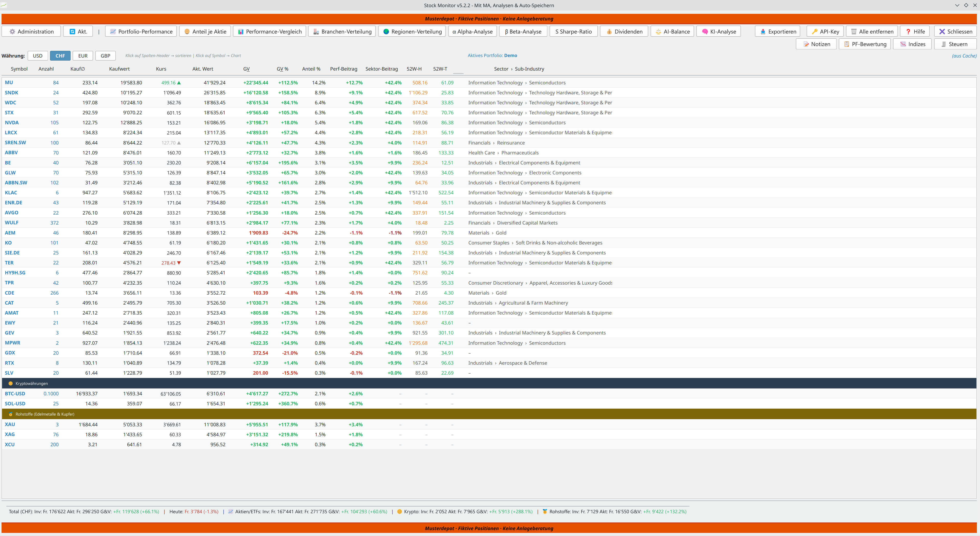Click the app icon in title bar

4,5
